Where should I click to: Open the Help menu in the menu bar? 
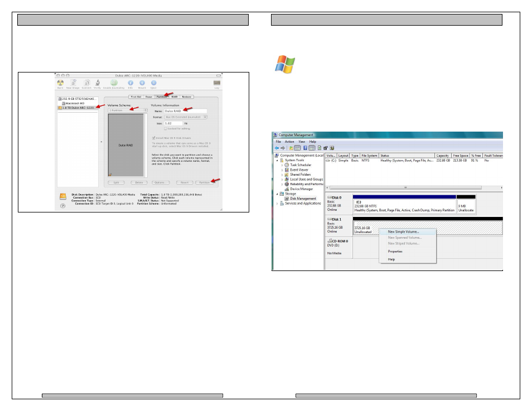coord(312,142)
